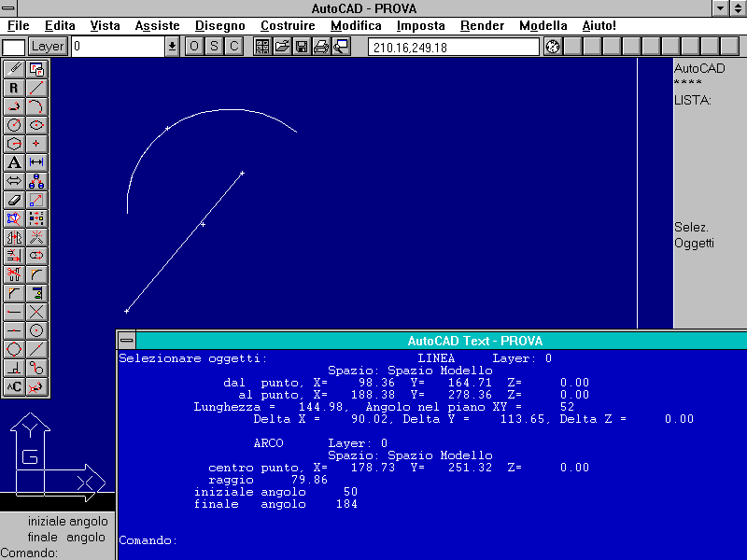Viewport: 747px width, 560px height.
Task: Pick the Circle tool with radius arrow
Action: 14,125
